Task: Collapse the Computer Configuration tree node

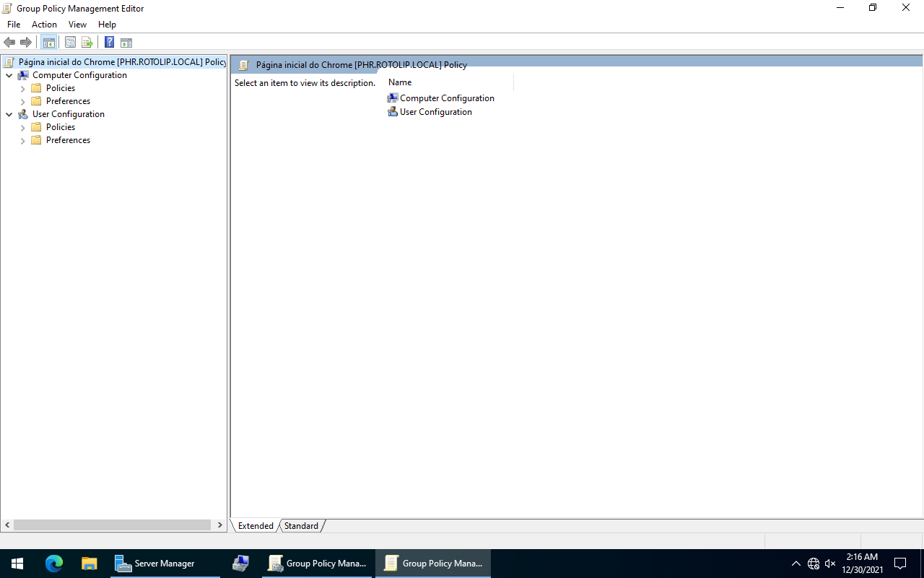Action: pyautogui.click(x=9, y=75)
